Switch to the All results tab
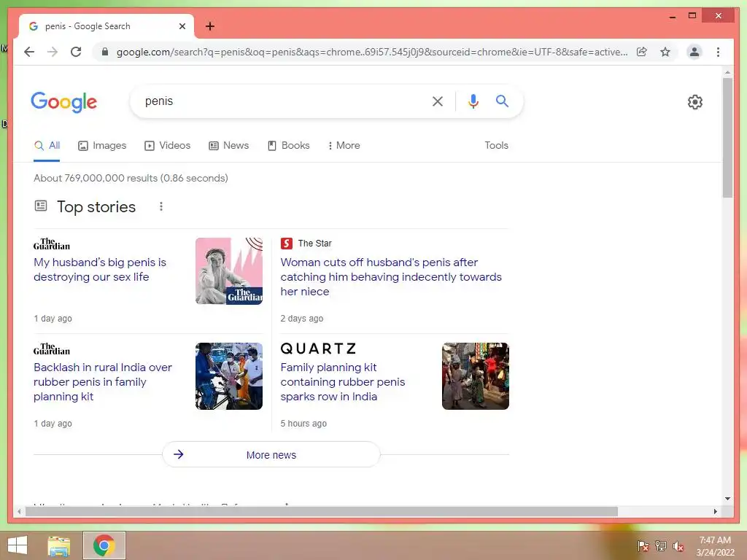The height and width of the screenshot is (560, 747). pyautogui.click(x=47, y=145)
